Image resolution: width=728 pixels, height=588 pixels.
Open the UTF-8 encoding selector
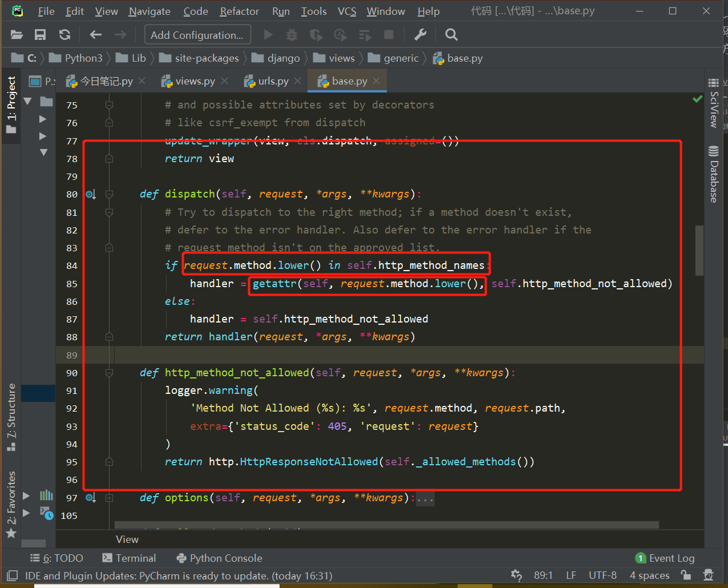point(602,575)
